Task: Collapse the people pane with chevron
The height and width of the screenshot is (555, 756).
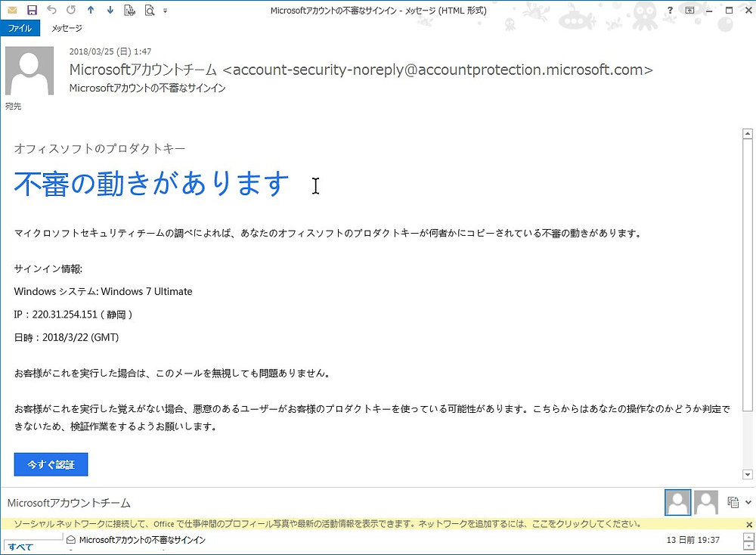Action: pos(748,502)
